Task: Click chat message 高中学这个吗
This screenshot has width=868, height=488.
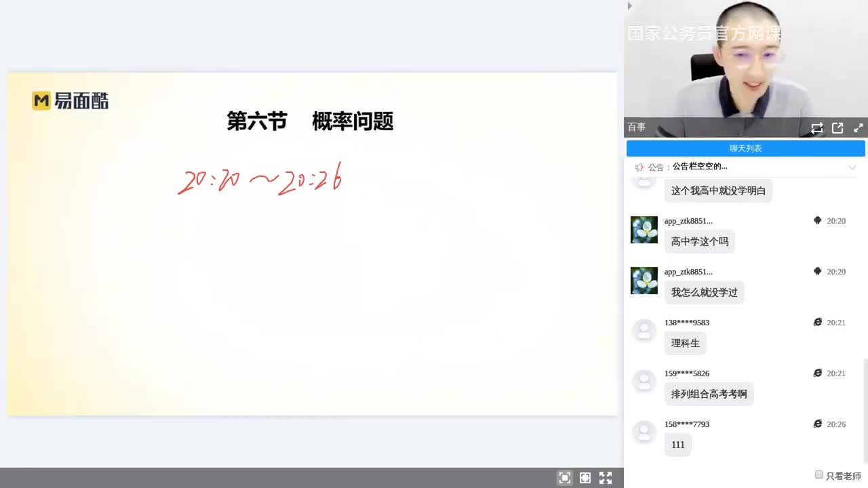Action: [699, 241]
